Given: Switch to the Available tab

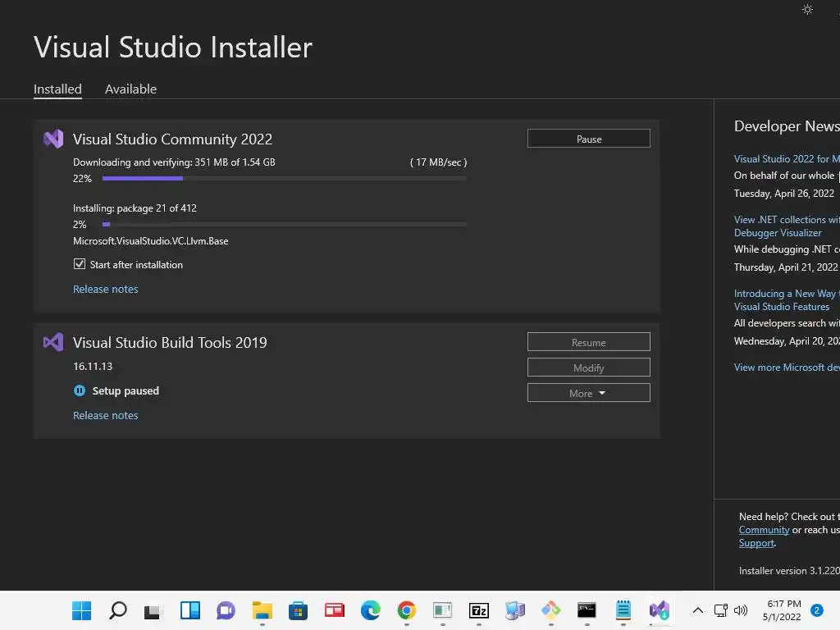Looking at the screenshot, I should pos(130,89).
